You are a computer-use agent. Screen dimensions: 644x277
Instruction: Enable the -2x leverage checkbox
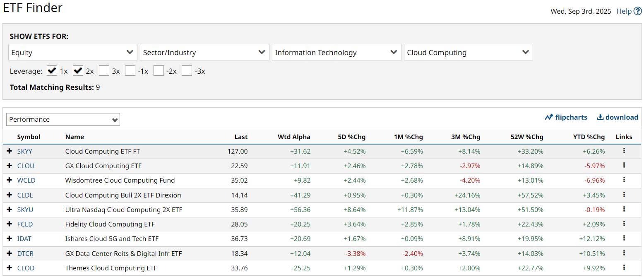(159, 71)
